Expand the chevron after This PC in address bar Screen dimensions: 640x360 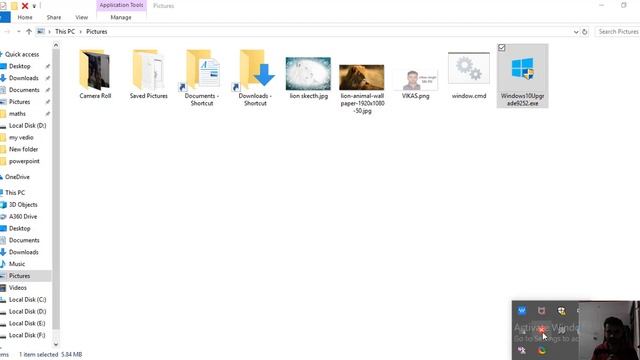pyautogui.click(x=80, y=31)
